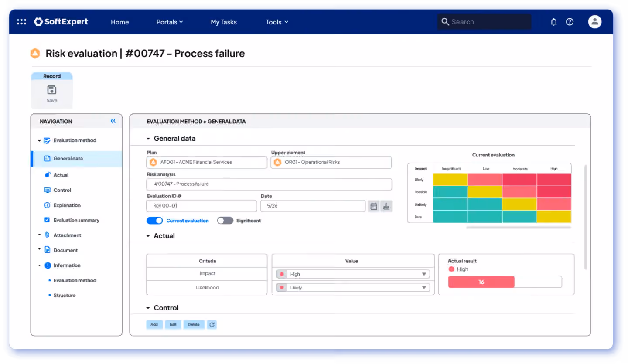Click the Save disk icon
Screen dimensions: 628x364
pyautogui.click(x=52, y=90)
